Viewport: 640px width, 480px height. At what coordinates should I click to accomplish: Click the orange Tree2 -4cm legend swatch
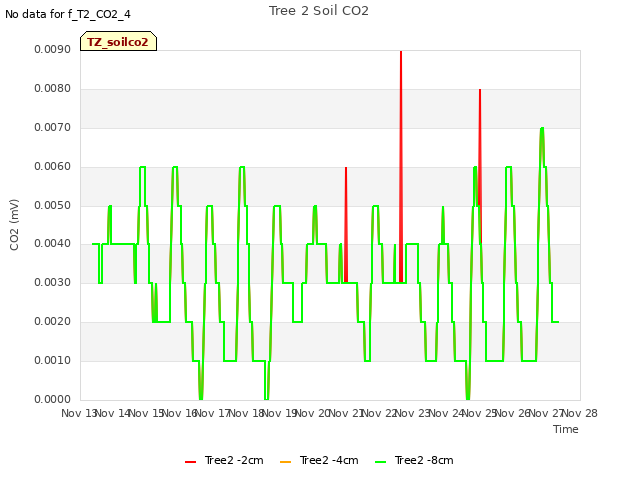coord(286,462)
